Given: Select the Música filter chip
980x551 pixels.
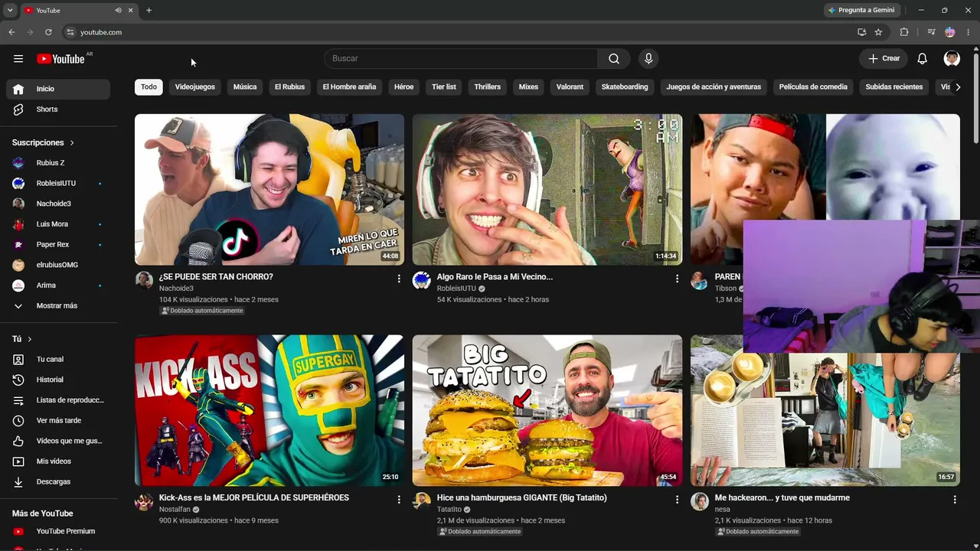Looking at the screenshot, I should pos(245,87).
